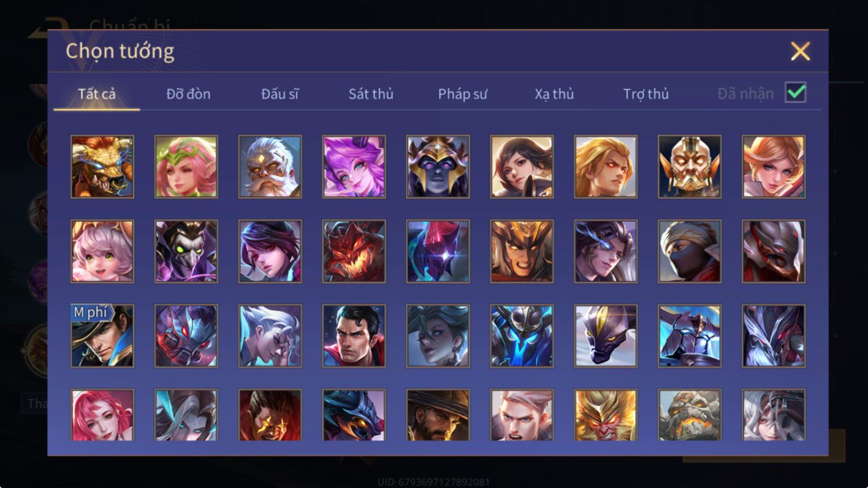Choose the golden-masked bearded hero
The width and height of the screenshot is (868, 488).
pos(689,167)
